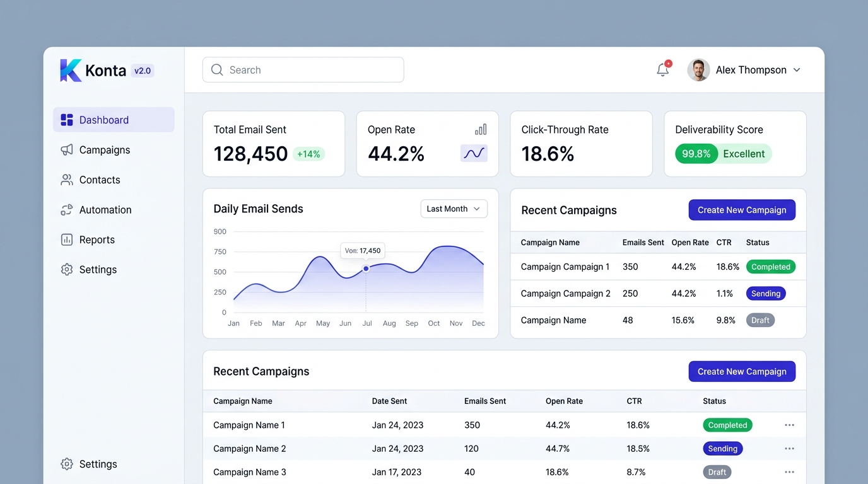Open the Campaigns megaphone icon in sidebar

[67, 150]
